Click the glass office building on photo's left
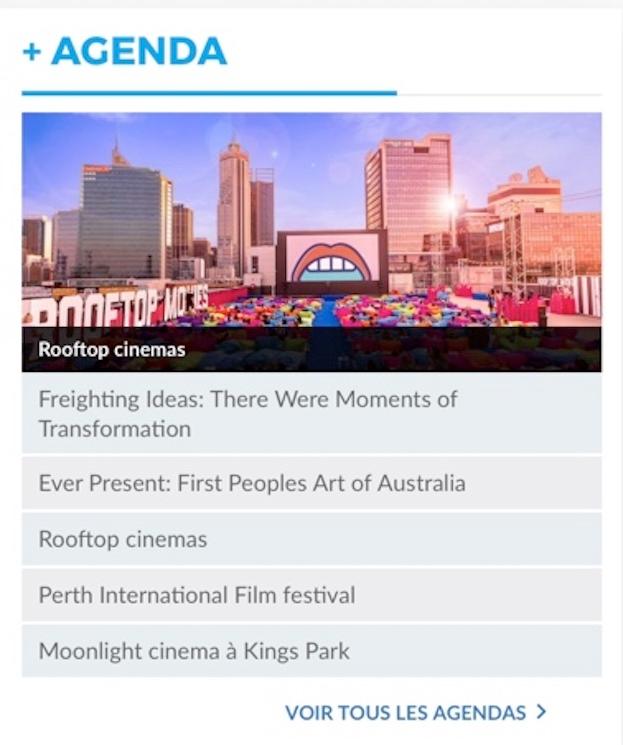 124,218
